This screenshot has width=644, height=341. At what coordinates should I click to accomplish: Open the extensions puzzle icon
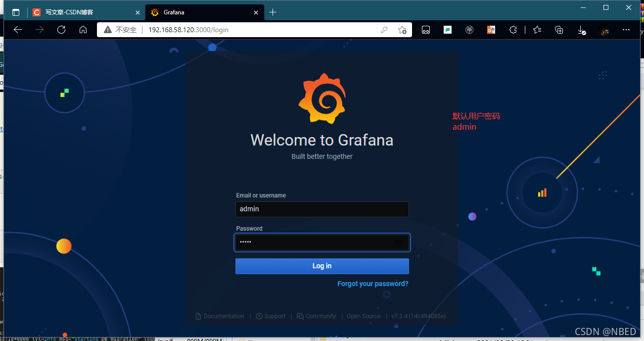[513, 30]
